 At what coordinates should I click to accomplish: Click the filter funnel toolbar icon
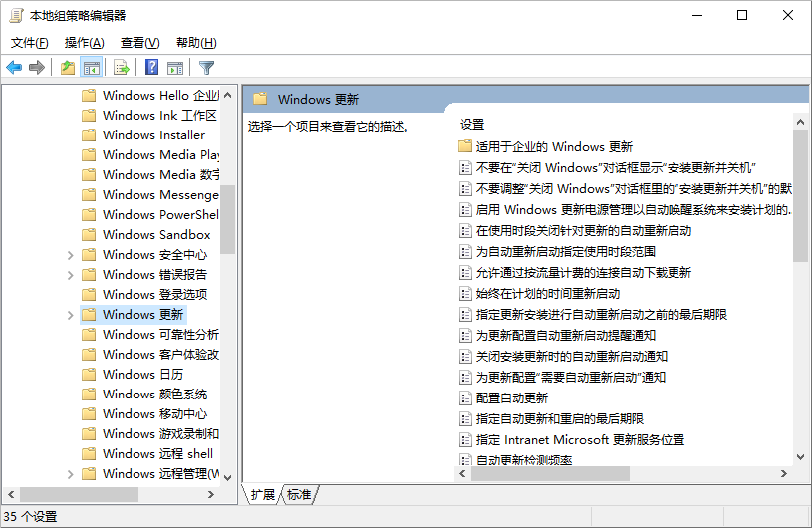pyautogui.click(x=206, y=68)
